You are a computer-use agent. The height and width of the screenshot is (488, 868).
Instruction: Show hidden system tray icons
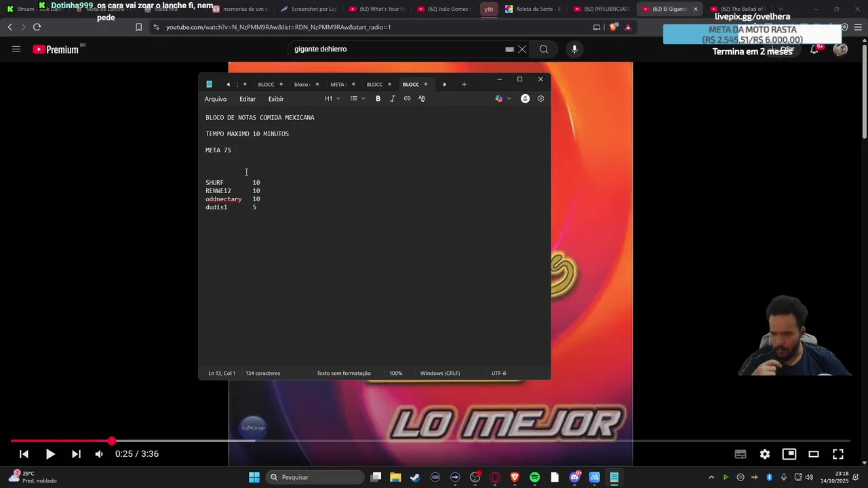711,477
